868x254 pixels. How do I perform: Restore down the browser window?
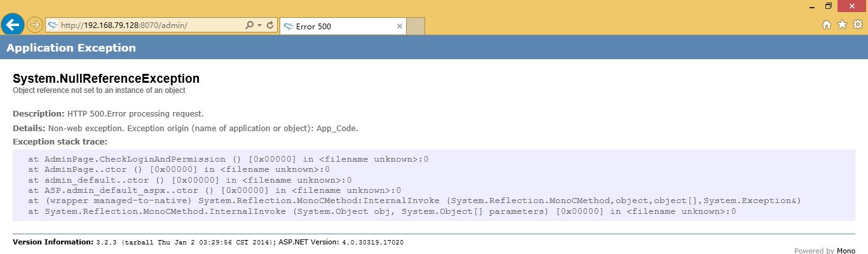click(x=829, y=6)
